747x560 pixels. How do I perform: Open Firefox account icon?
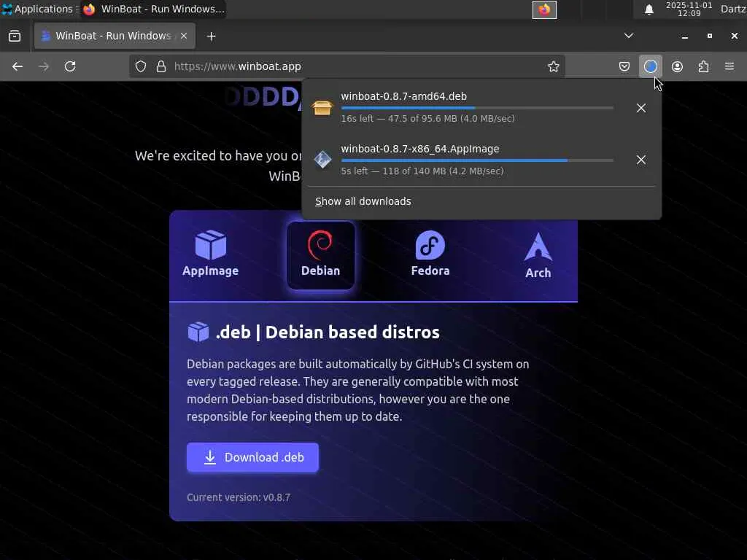pos(677,66)
